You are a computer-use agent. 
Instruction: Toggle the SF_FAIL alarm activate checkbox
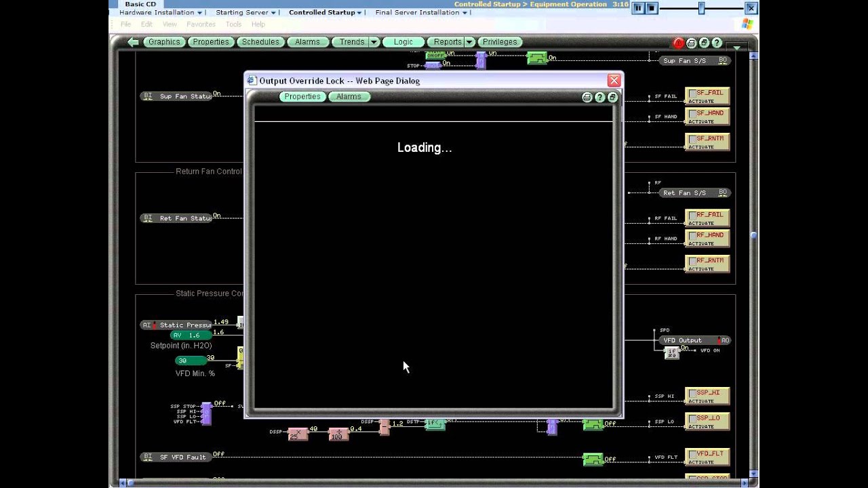pyautogui.click(x=692, y=93)
